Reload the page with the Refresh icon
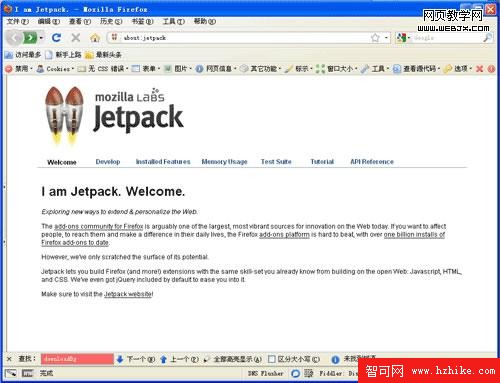Viewport: 500px width, 383px height. pyautogui.click(x=56, y=38)
